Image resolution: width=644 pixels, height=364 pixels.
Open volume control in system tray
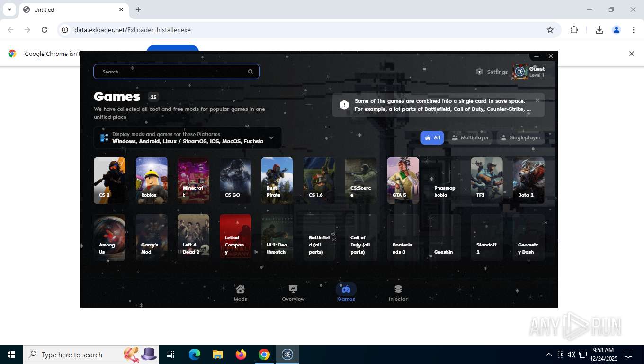tap(571, 355)
